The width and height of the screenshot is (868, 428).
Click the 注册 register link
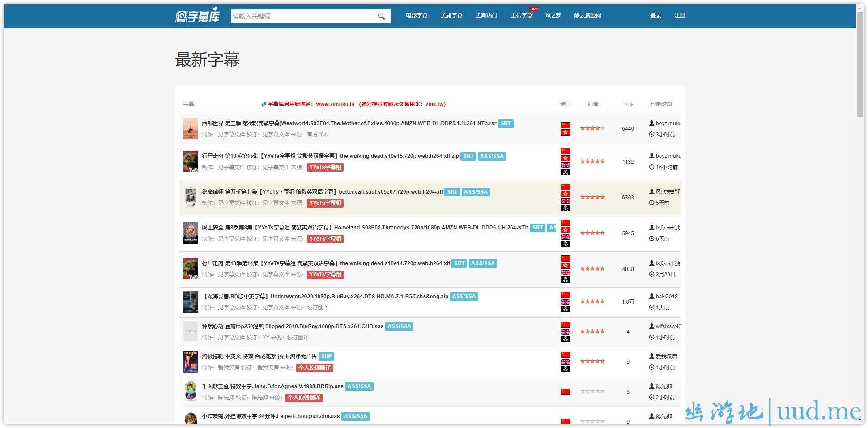(680, 16)
